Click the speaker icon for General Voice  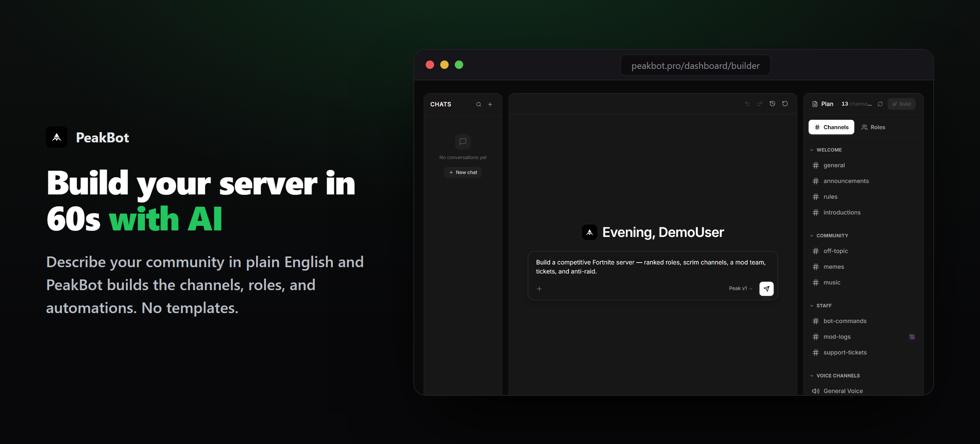(x=816, y=391)
